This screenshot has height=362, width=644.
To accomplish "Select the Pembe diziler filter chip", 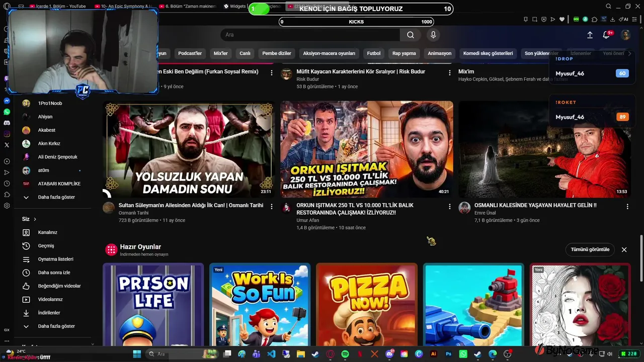I will [277, 53].
